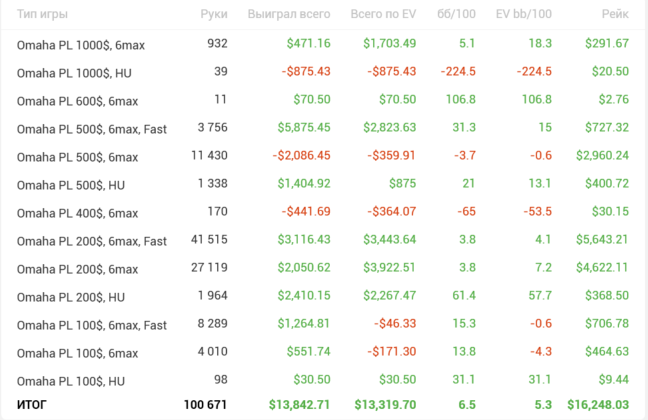
Task: Select the Omaha PL 1000$, 6max row
Action: pos(324,44)
